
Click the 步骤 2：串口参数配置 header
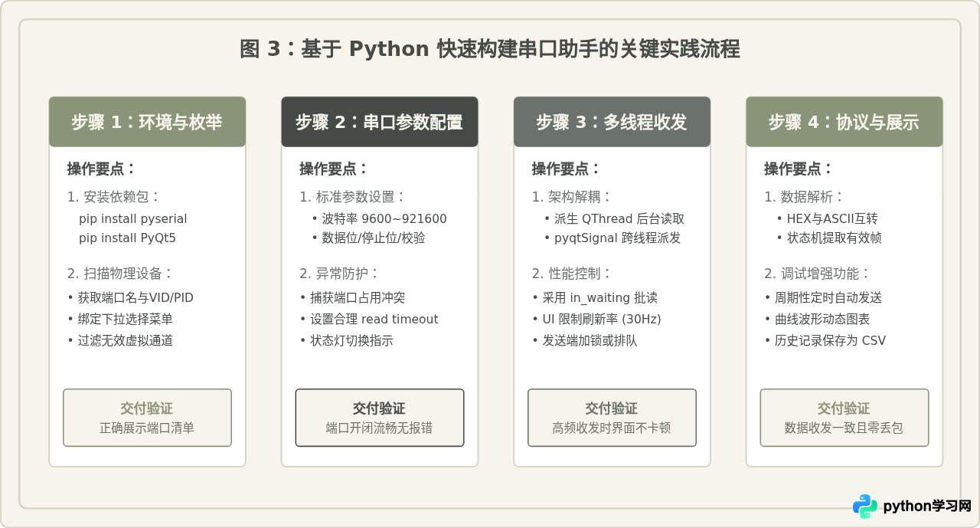(x=380, y=122)
